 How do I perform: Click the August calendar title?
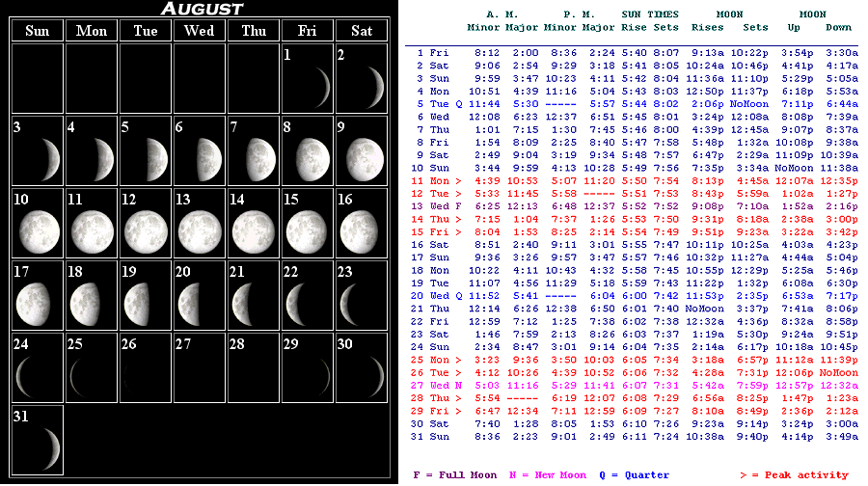(201, 10)
